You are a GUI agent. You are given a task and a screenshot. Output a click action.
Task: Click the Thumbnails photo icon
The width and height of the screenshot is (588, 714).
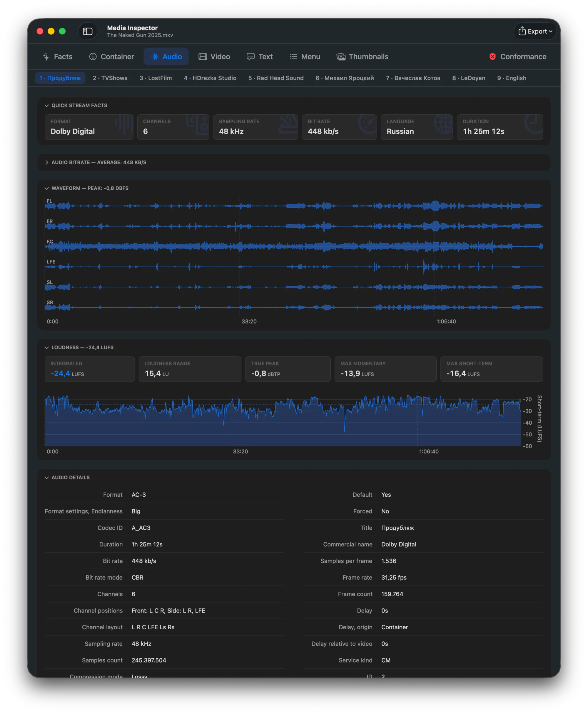pyautogui.click(x=341, y=56)
